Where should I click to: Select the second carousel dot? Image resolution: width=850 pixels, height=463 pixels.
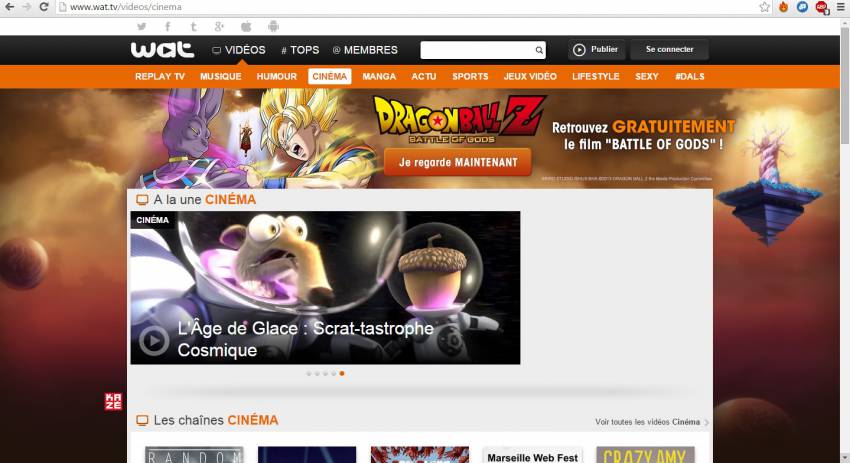tap(317, 374)
